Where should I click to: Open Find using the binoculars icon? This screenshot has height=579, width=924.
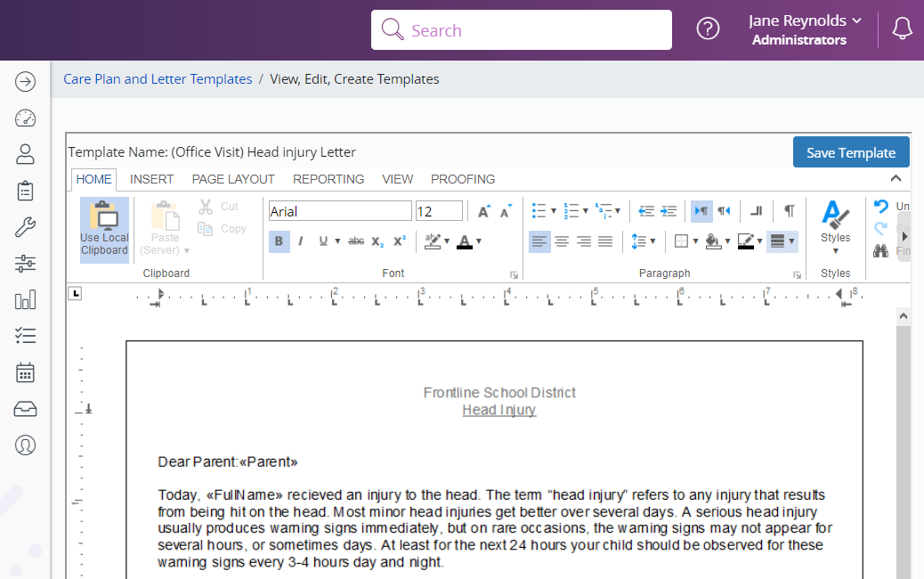tap(879, 250)
